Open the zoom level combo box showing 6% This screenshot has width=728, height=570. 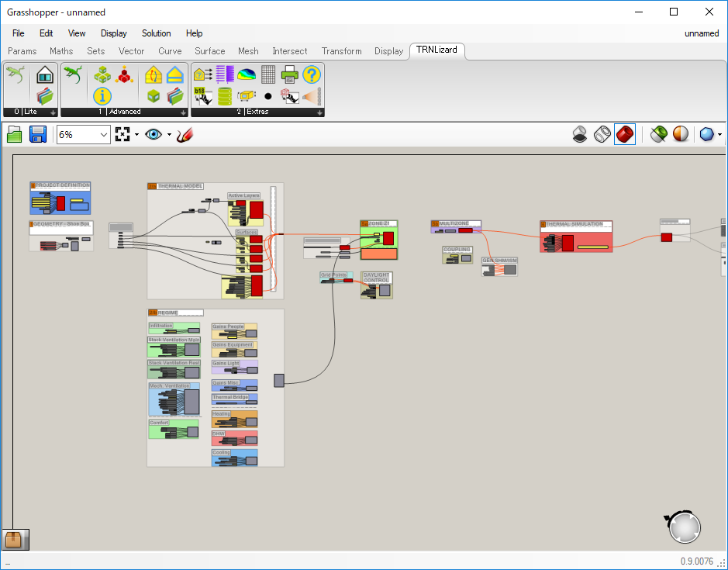tap(84, 135)
